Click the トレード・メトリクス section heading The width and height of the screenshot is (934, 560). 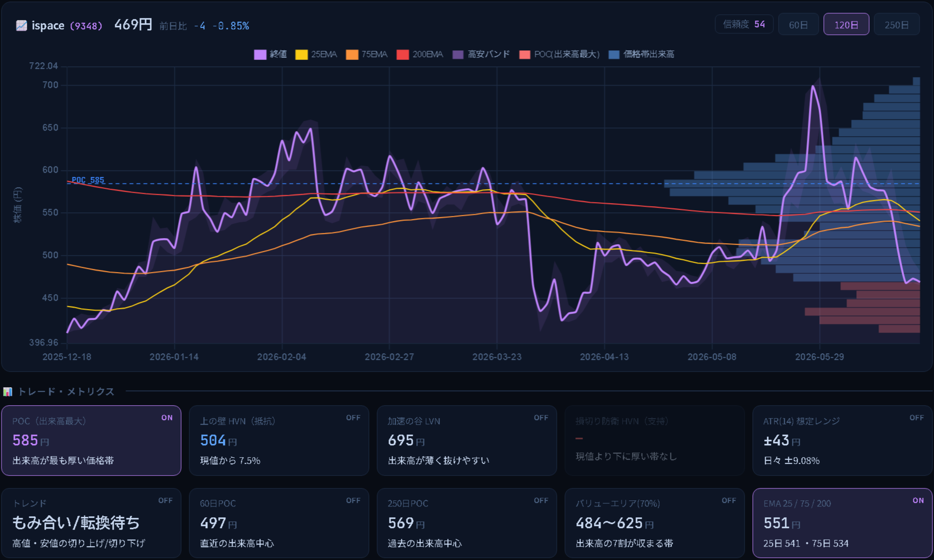pyautogui.click(x=66, y=392)
